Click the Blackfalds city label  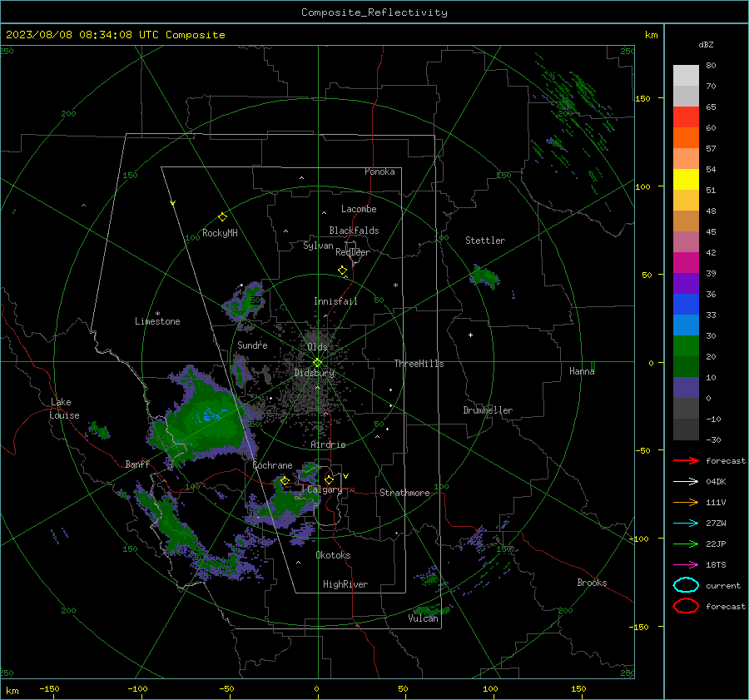pyautogui.click(x=354, y=231)
